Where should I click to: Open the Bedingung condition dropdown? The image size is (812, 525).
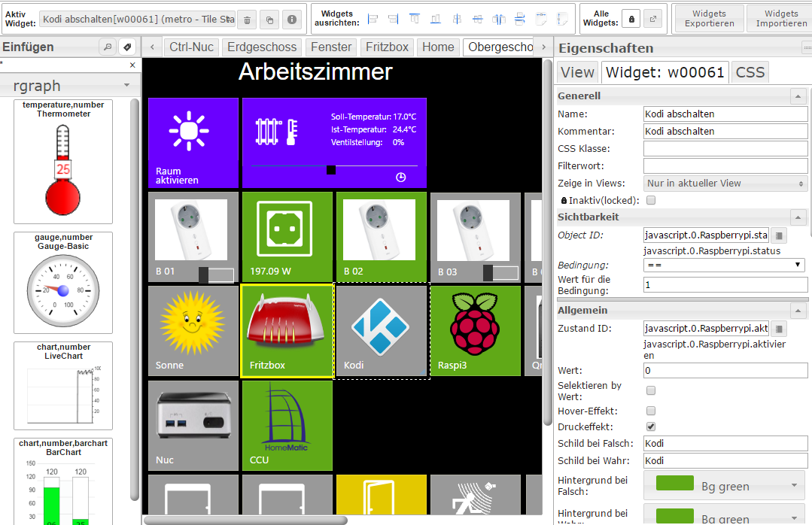724,265
